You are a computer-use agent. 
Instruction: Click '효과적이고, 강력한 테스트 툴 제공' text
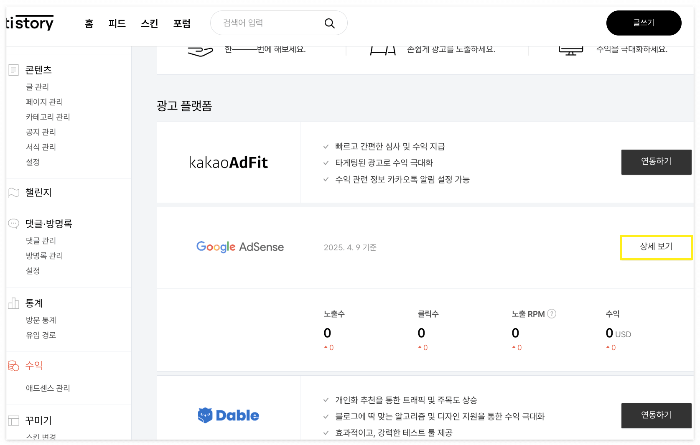(x=393, y=433)
